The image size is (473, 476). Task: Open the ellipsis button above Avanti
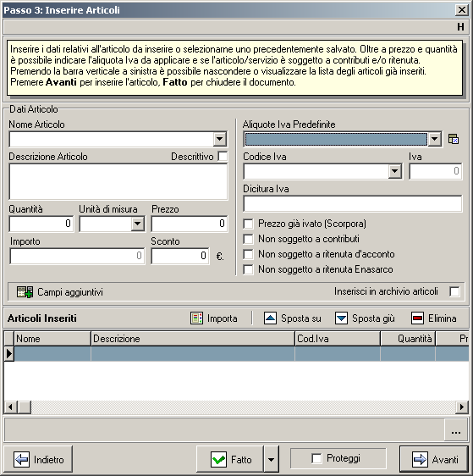(x=456, y=430)
